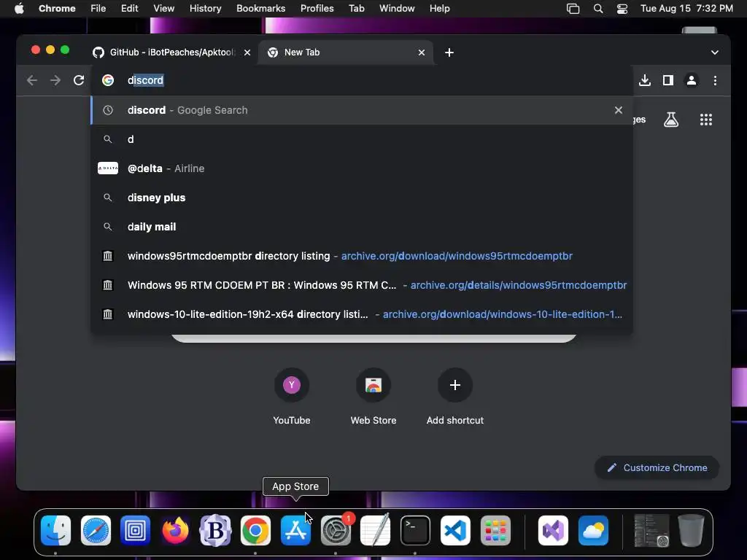747x560 pixels.
Task: Open a new tab with plus button
Action: [x=449, y=52]
